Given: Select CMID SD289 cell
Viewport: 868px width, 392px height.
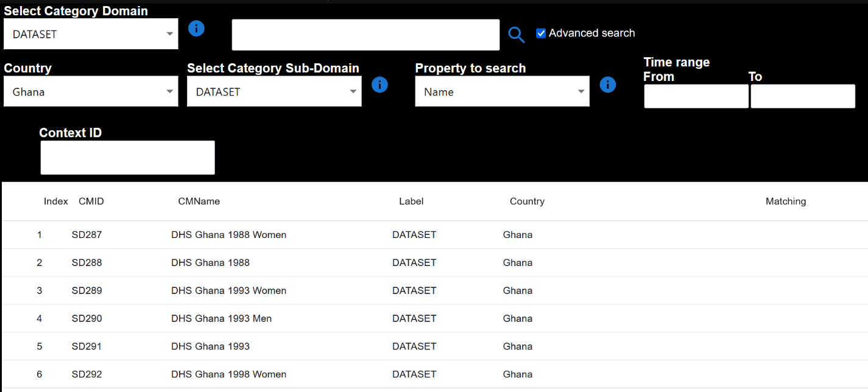Looking at the screenshot, I should pyautogui.click(x=86, y=291).
